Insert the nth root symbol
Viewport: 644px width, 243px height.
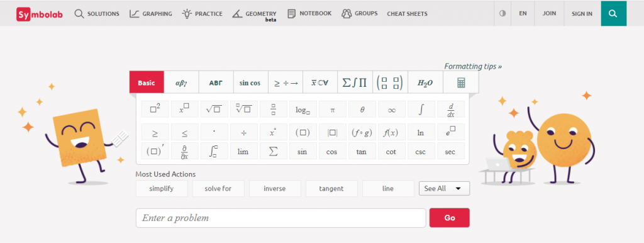243,110
